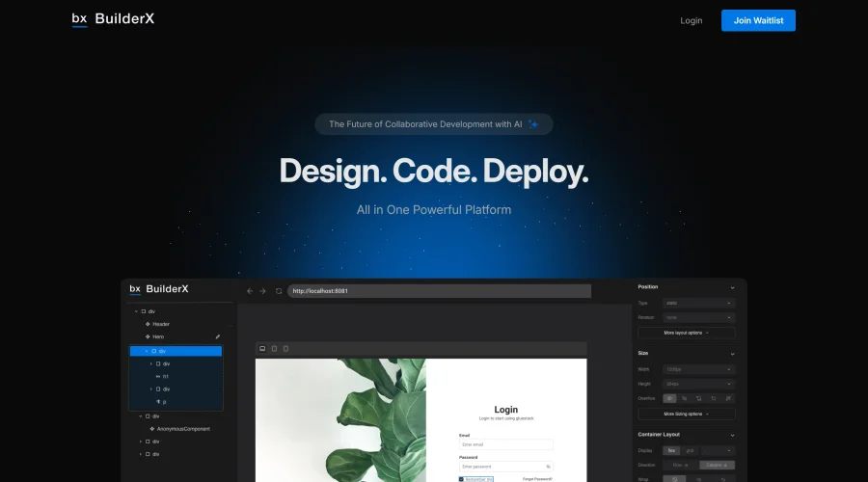Click the sparkle AI icon in the announcement pill
The width and height of the screenshot is (868, 482).
click(533, 124)
